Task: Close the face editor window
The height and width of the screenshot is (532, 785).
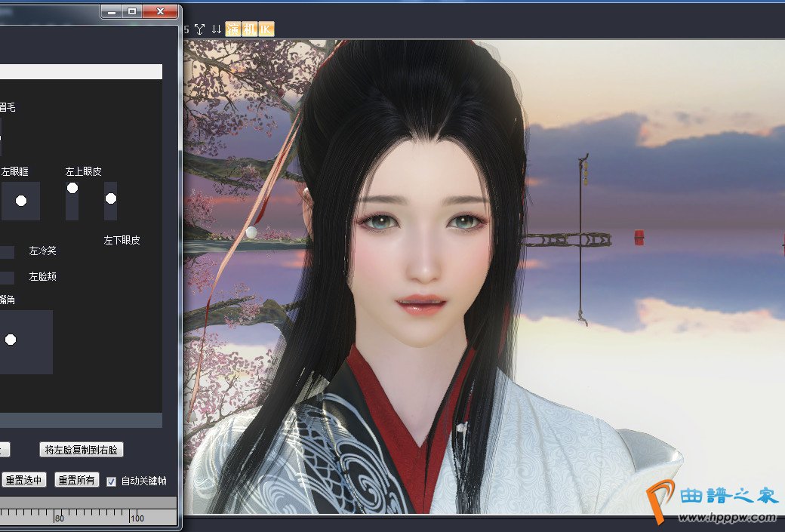Action: [x=160, y=11]
